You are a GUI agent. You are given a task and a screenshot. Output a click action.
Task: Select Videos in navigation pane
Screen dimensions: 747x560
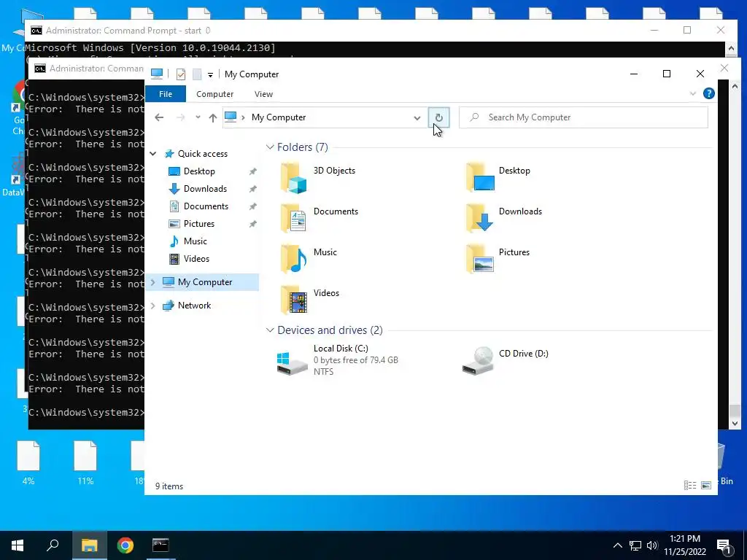196,259
